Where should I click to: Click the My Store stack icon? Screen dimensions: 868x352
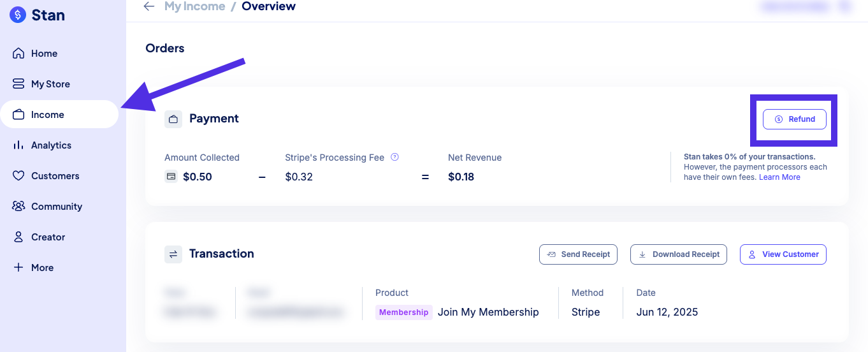(18, 84)
